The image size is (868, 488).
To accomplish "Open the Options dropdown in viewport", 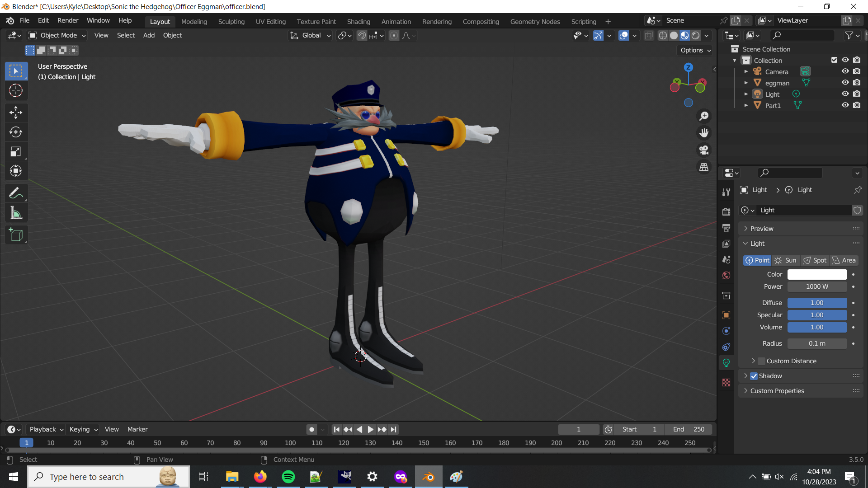I will (x=695, y=50).
